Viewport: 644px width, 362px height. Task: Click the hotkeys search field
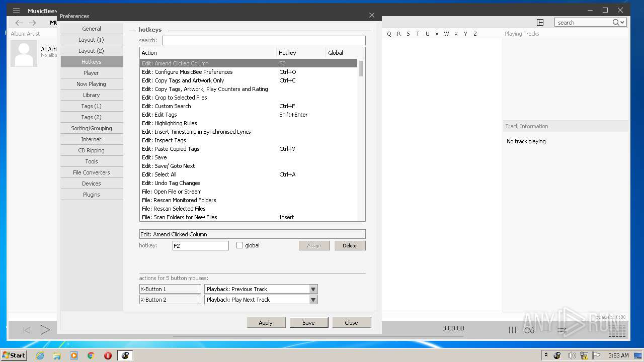click(264, 40)
